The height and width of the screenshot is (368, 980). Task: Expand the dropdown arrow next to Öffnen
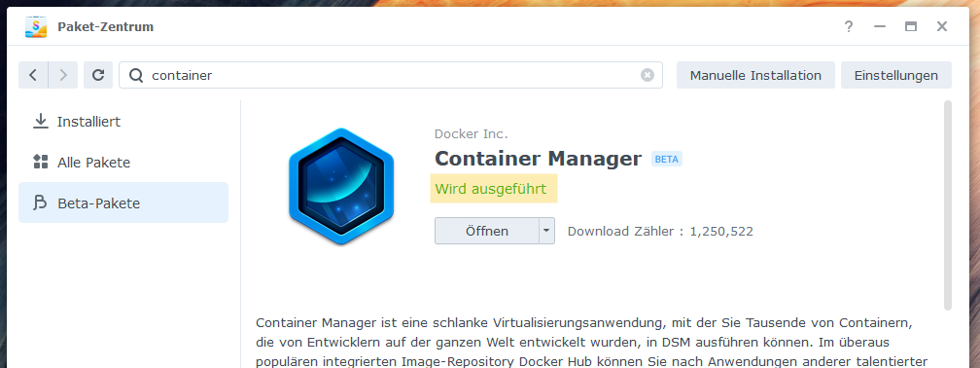point(546,231)
